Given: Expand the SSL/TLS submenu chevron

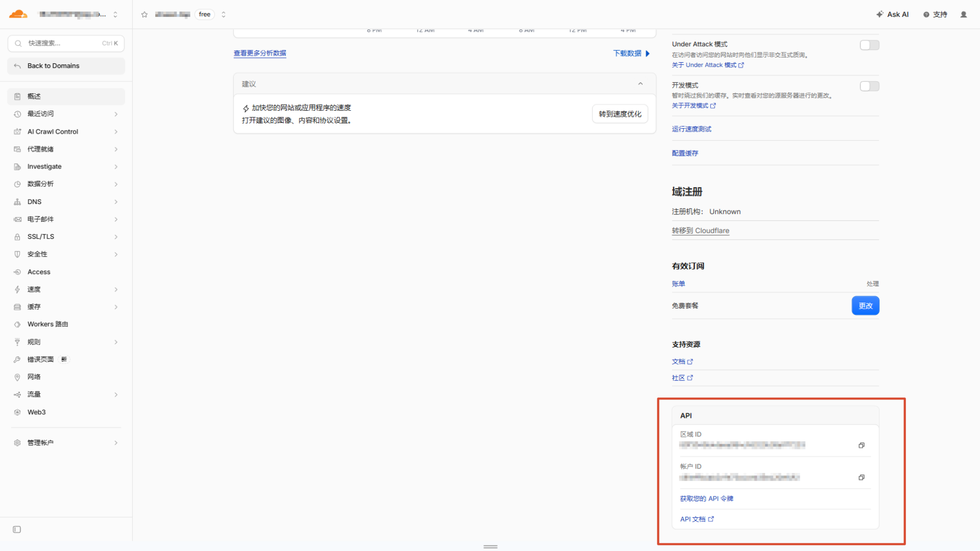Looking at the screenshot, I should click(116, 237).
